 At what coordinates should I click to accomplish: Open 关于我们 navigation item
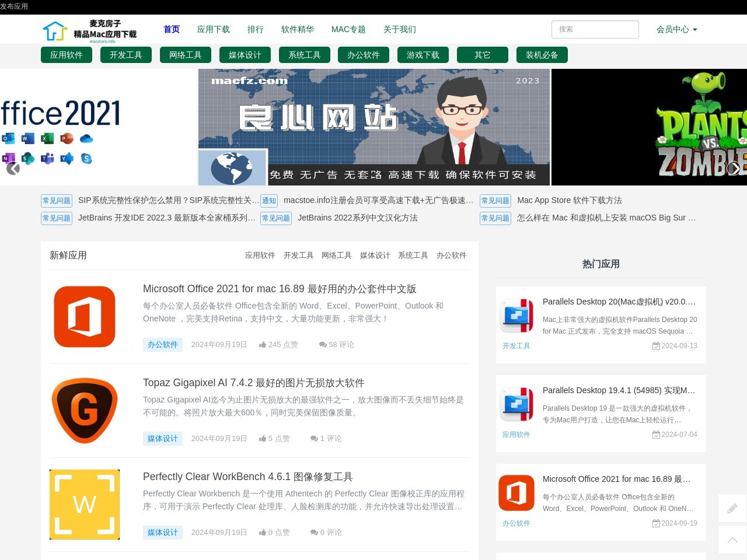(x=400, y=29)
